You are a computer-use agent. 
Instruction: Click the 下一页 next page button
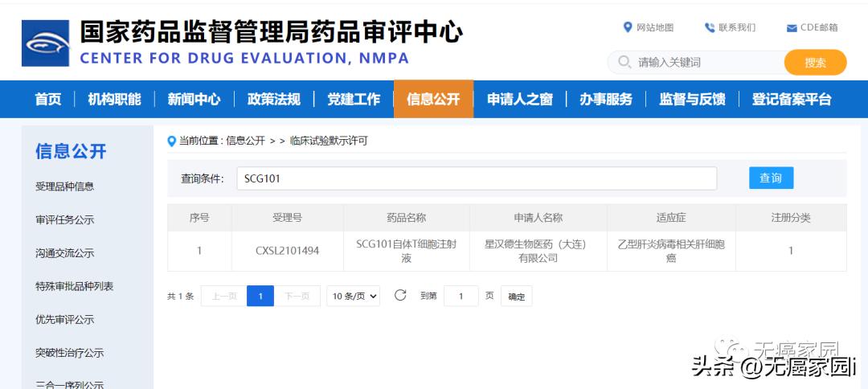coord(297,296)
